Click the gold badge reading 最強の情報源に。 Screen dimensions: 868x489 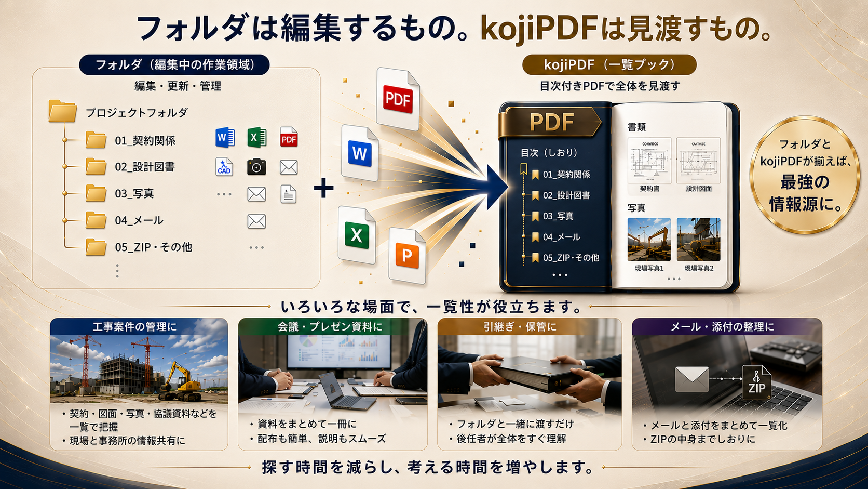804,175
